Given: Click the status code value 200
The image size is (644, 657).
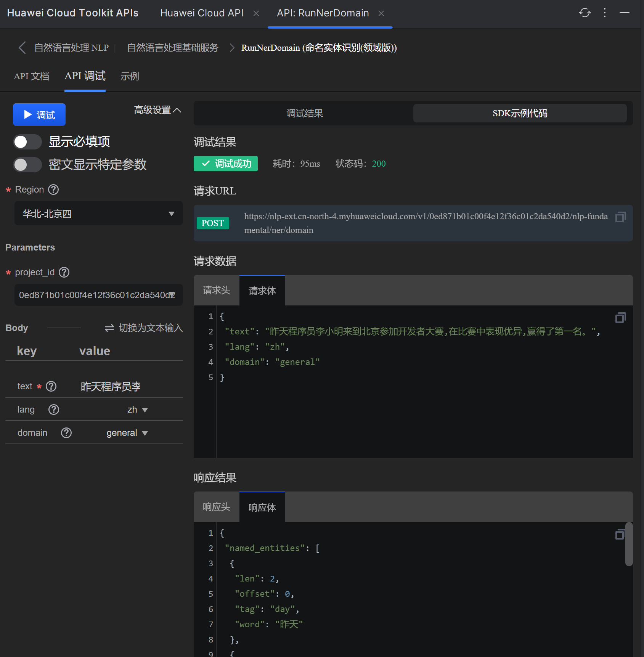Looking at the screenshot, I should tap(379, 164).
